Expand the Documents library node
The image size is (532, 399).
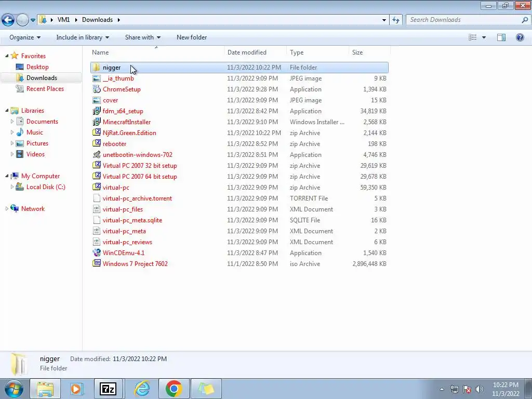pyautogui.click(x=12, y=121)
